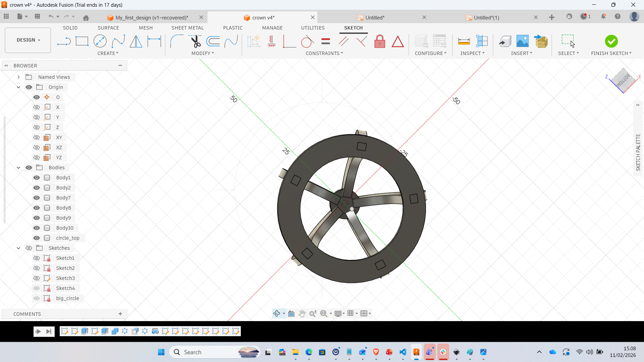Expand the Named Views folder

pos(18,77)
